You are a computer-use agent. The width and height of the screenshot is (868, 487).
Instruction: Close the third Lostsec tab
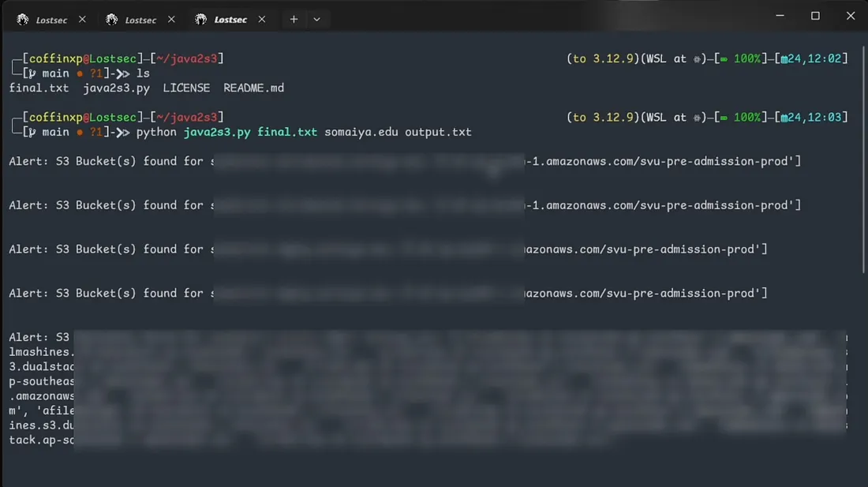[262, 20]
